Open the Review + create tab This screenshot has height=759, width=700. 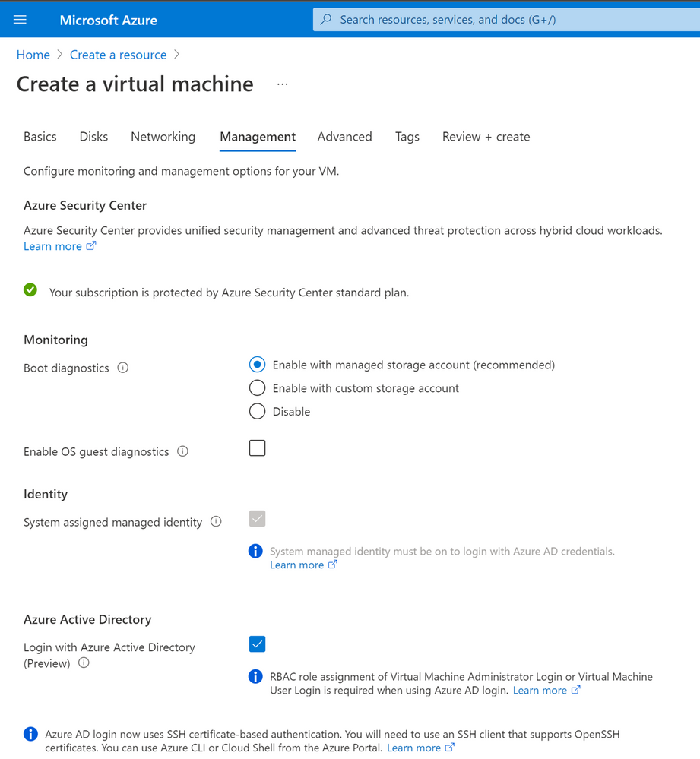click(x=486, y=137)
